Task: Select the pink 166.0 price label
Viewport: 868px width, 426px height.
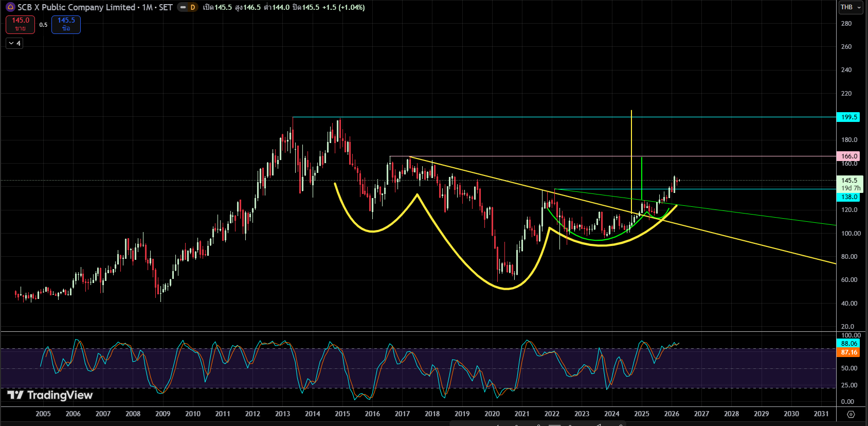Action: tap(849, 156)
